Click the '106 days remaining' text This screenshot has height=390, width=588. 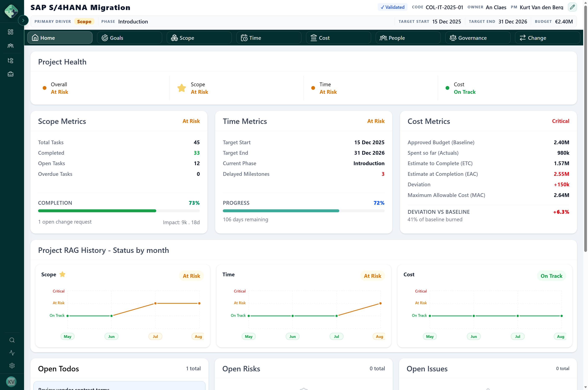tap(245, 220)
